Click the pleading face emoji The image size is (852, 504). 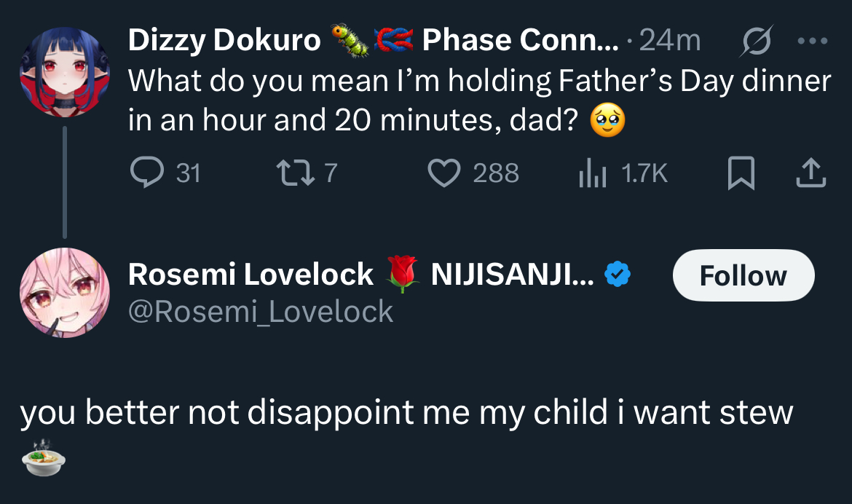(x=607, y=121)
